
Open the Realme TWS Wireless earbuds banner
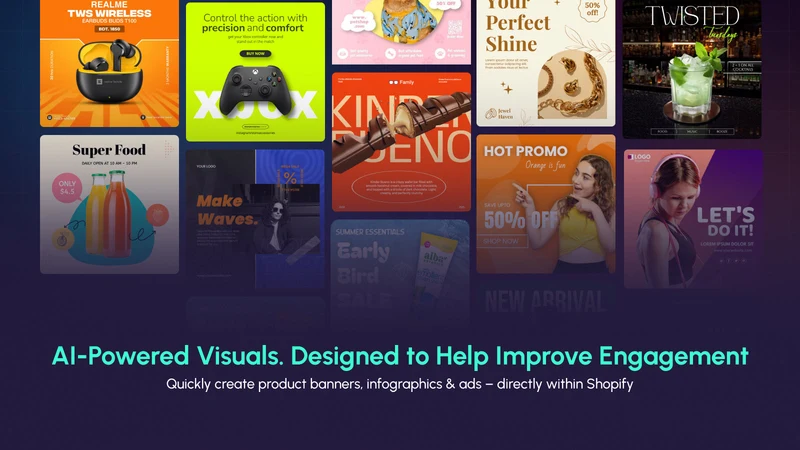coord(109,63)
